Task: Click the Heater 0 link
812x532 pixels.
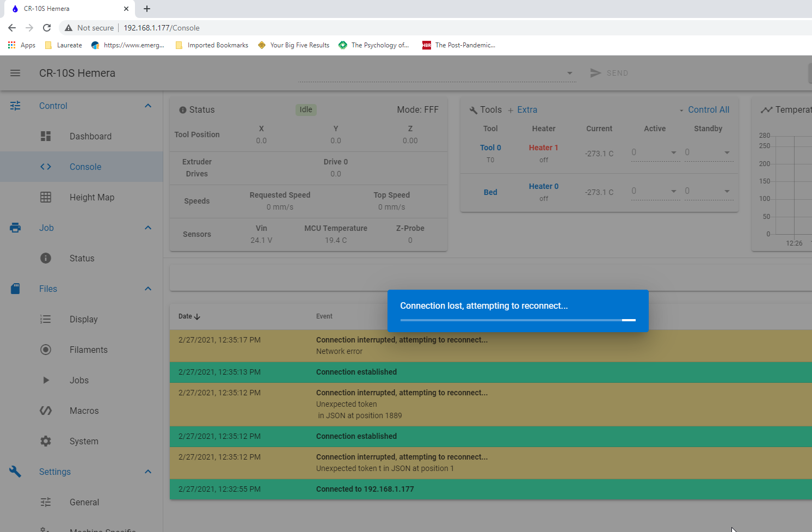Action: (x=544, y=186)
